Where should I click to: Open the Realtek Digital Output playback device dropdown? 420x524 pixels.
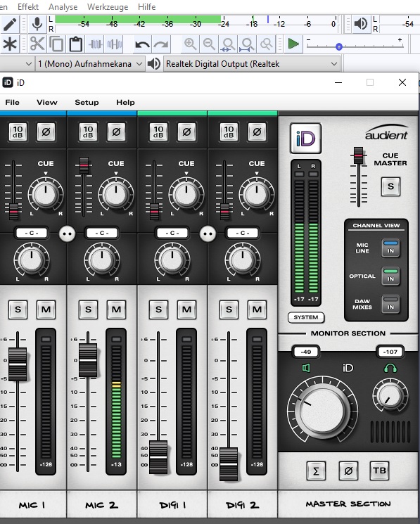252,64
